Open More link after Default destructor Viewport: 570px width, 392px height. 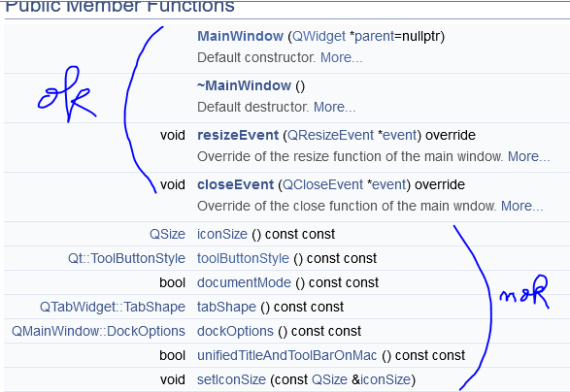(x=334, y=107)
